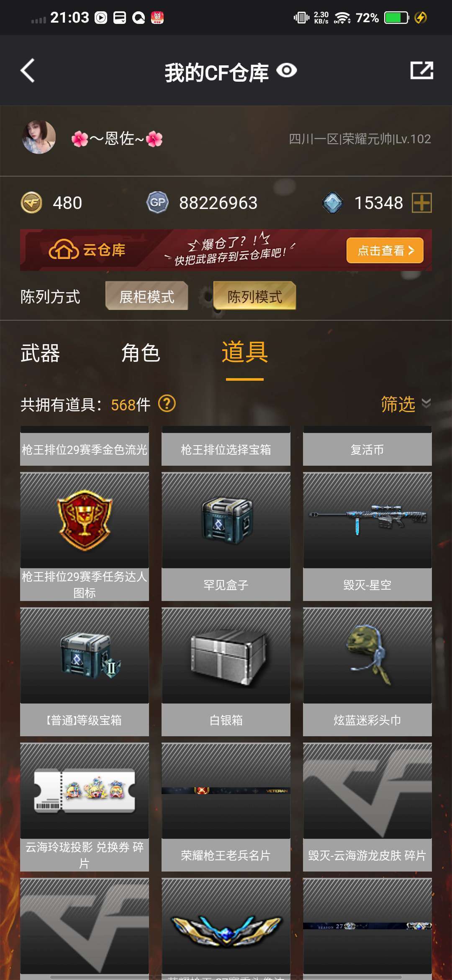Open the question mark help icon
Image resolution: width=452 pixels, height=980 pixels.
point(167,404)
